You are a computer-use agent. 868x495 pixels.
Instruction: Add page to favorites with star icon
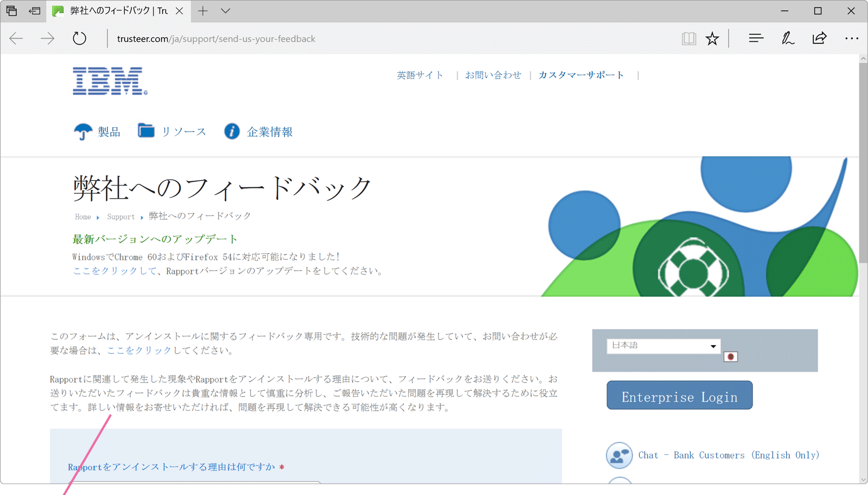712,39
